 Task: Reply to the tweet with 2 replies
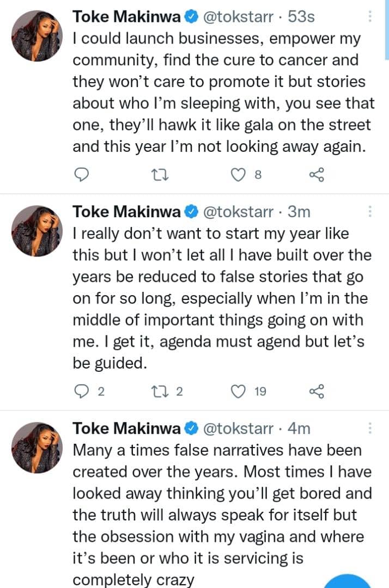tap(81, 391)
